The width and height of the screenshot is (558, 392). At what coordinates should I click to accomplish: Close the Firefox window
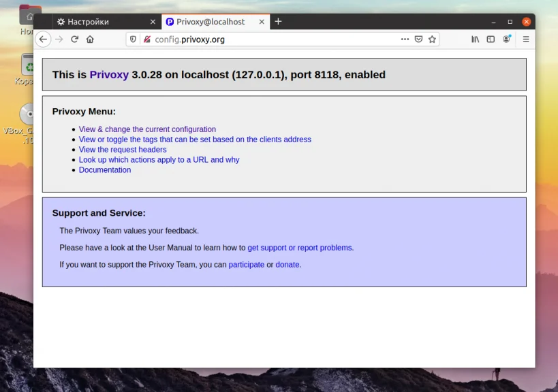[527, 22]
